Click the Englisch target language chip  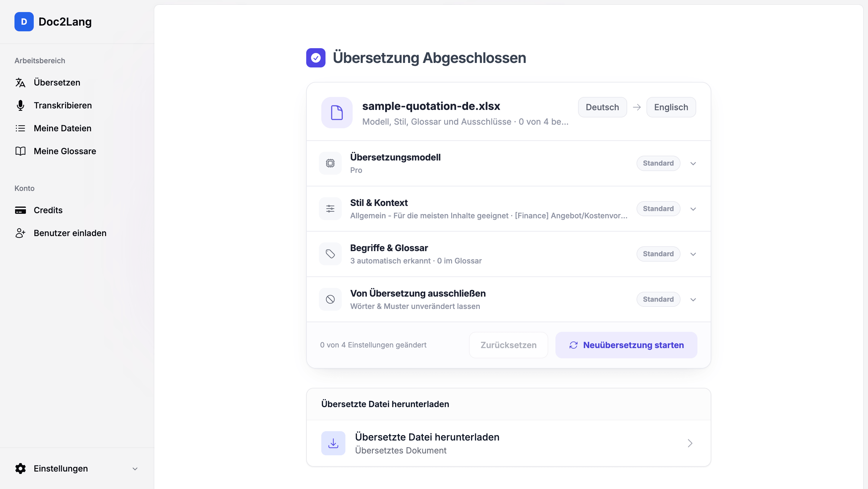point(671,107)
